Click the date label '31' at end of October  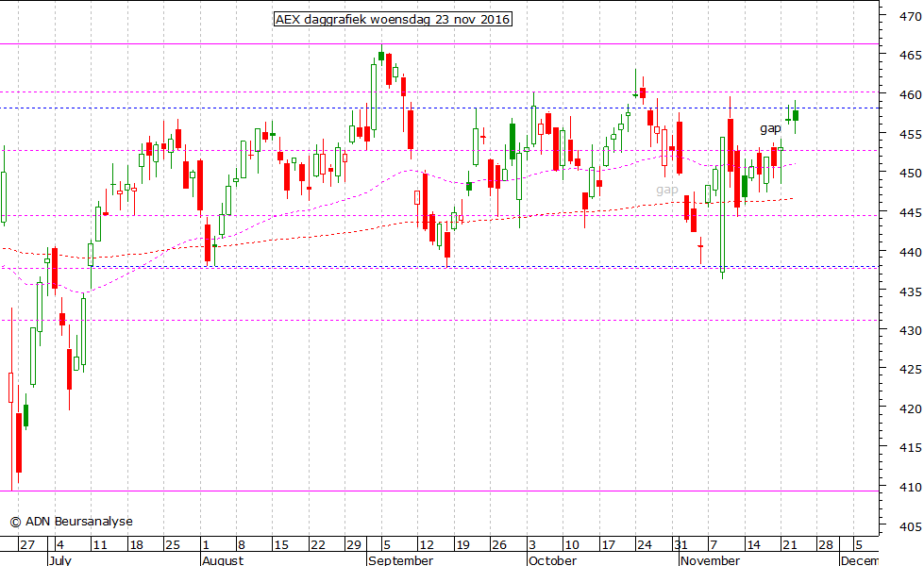[680, 545]
